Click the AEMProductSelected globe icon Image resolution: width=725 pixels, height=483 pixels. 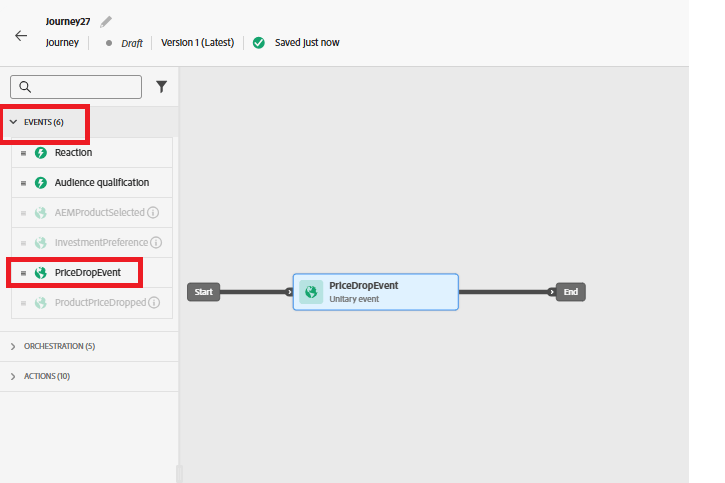click(41, 213)
